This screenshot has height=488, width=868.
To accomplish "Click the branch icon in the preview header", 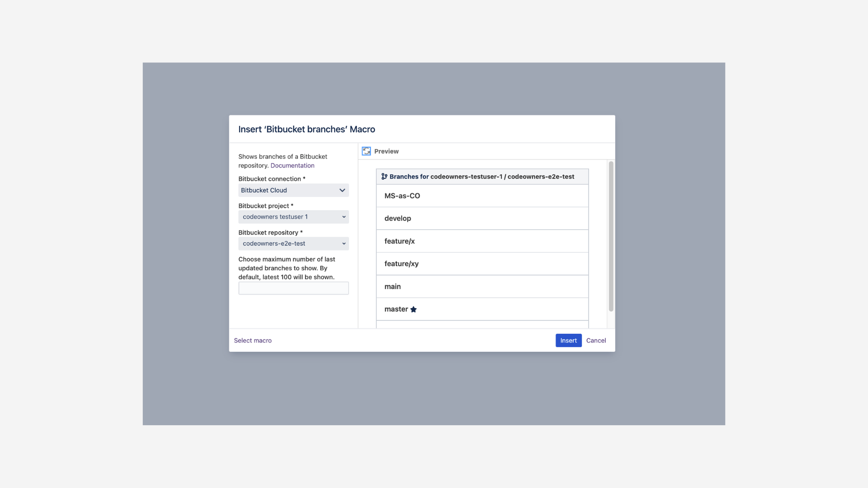I will (384, 176).
